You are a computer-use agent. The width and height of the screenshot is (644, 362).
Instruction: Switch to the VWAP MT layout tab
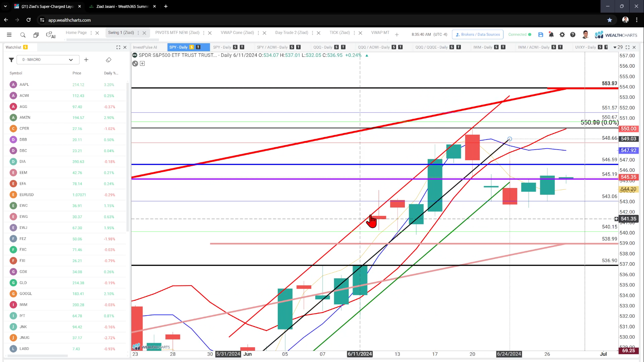[380, 33]
